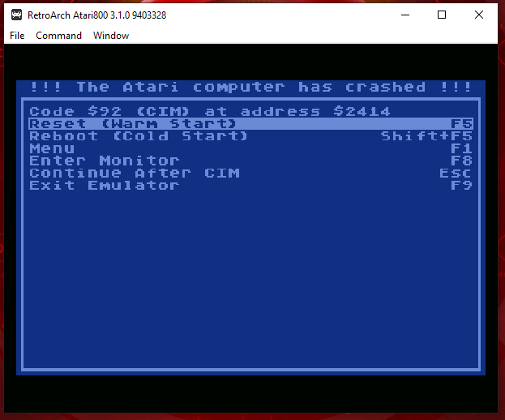The height and width of the screenshot is (420, 505).
Task: Click the F9 shortcut label
Action: [461, 185]
